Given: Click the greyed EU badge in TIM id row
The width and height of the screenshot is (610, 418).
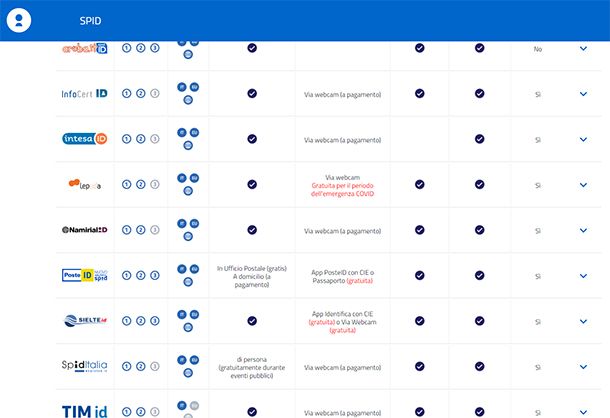Looking at the screenshot, I should [194, 406].
